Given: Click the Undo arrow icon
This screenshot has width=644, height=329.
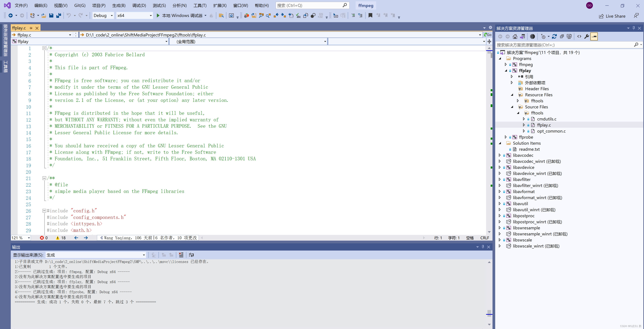Looking at the screenshot, I should tap(68, 15).
